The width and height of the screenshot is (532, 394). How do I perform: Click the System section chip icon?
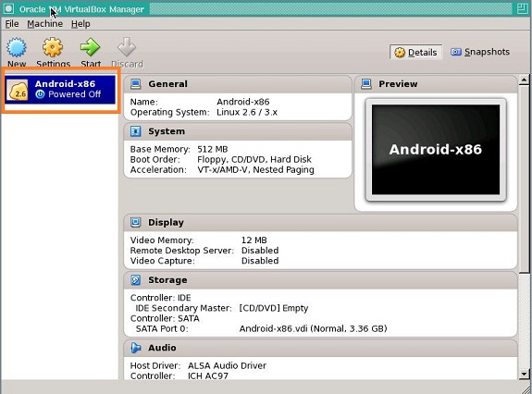click(x=136, y=131)
